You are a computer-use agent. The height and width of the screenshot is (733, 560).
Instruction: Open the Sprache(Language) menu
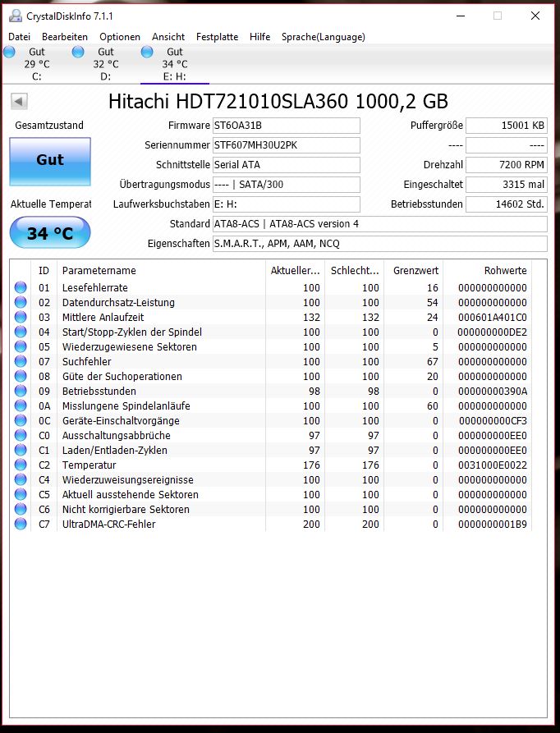[x=323, y=36]
